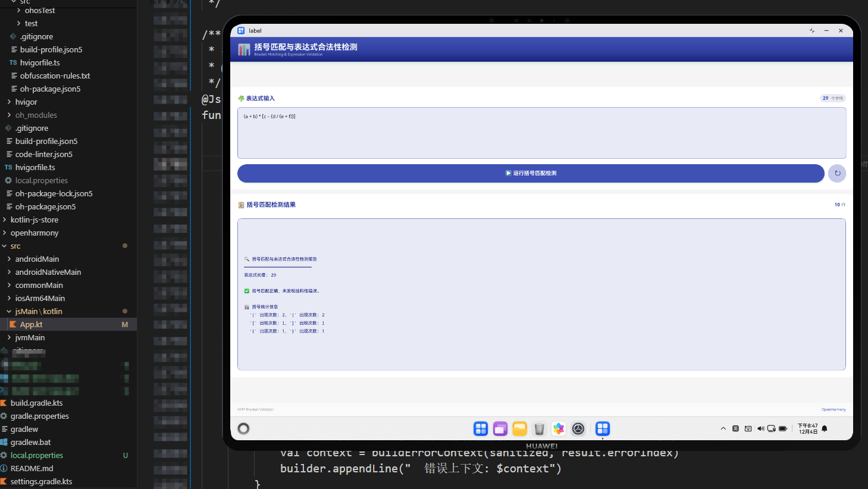868x489 pixels.
Task: Expand the oh_modules folder
Action: 36,115
